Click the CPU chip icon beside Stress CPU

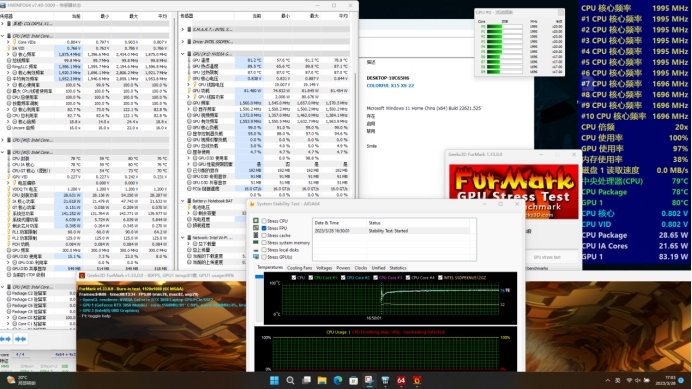point(256,221)
